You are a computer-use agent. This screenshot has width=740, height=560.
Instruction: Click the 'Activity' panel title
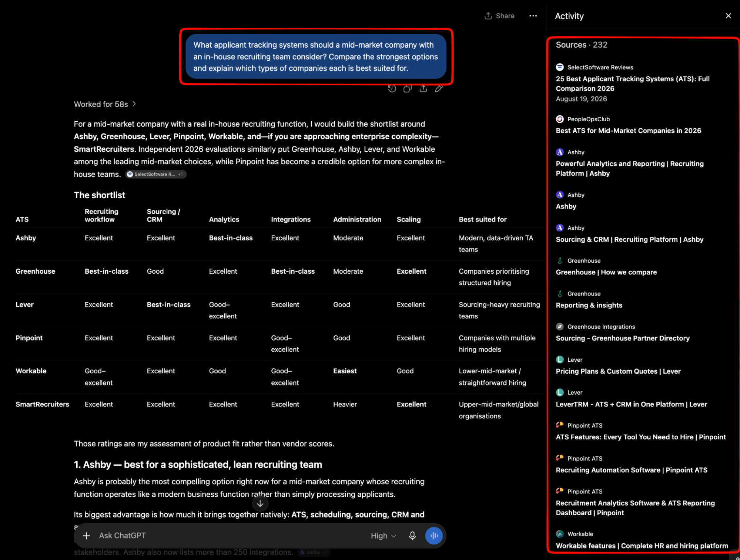[569, 16]
